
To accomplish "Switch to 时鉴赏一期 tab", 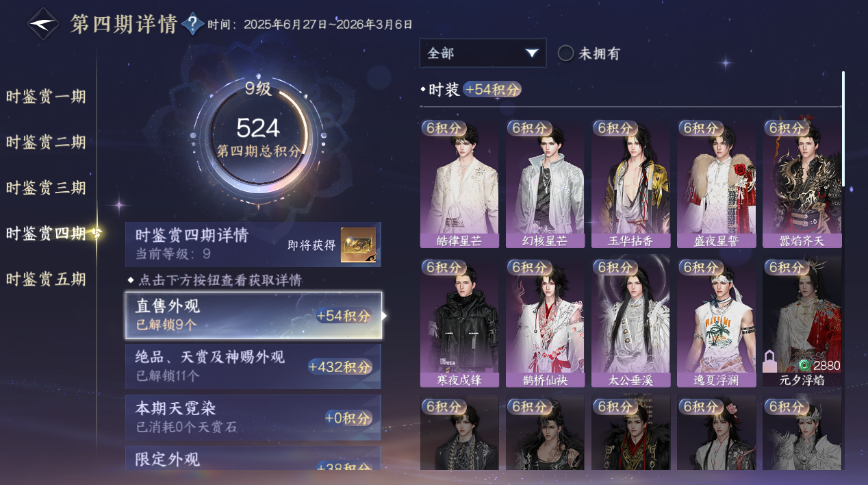I will point(47,97).
